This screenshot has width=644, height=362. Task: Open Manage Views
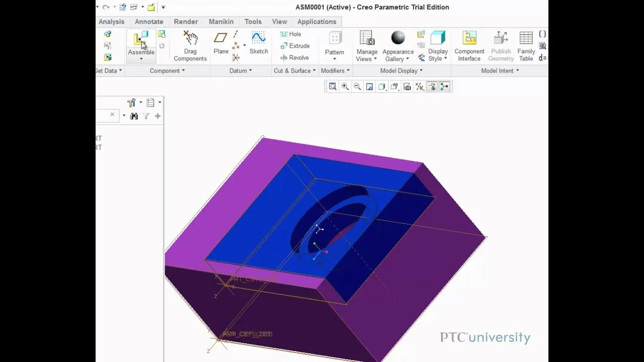click(x=367, y=46)
